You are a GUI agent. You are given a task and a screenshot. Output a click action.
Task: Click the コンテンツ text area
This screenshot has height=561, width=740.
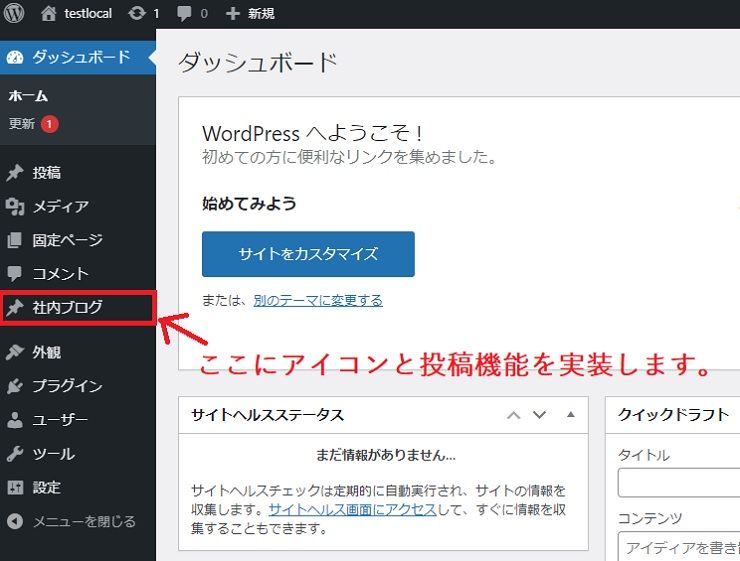679,546
